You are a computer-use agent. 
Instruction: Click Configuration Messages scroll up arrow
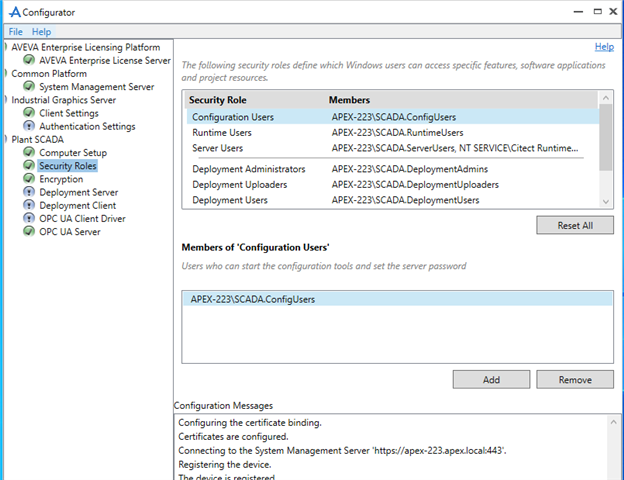(x=613, y=422)
